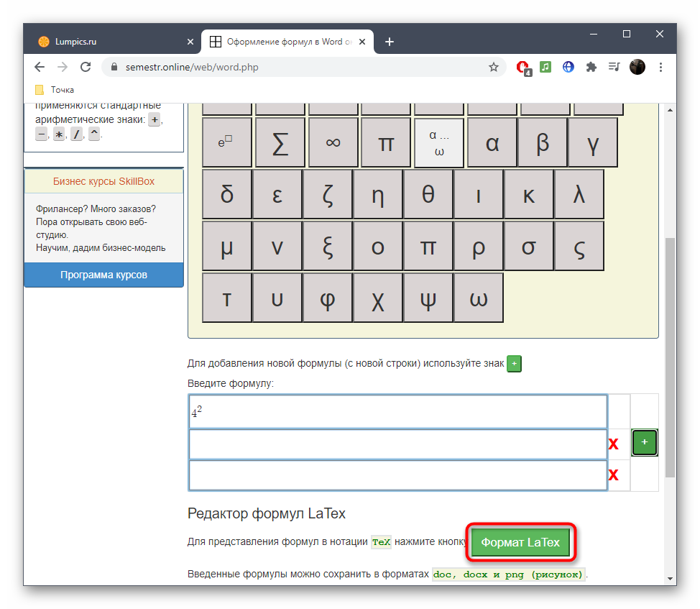Image resolution: width=700 pixels, height=609 pixels.
Task: Open the Программа курсов link
Action: pyautogui.click(x=103, y=275)
